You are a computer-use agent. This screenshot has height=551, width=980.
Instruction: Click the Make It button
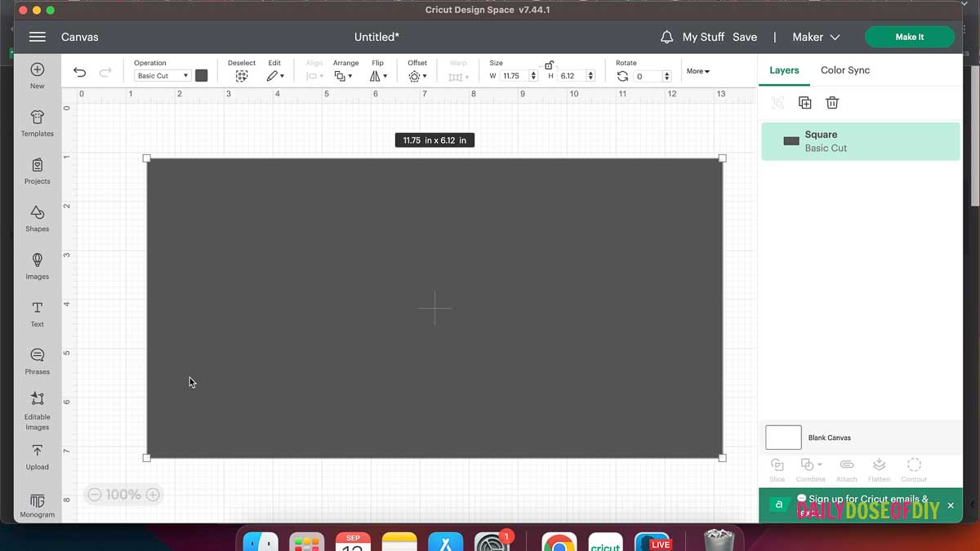tap(910, 37)
